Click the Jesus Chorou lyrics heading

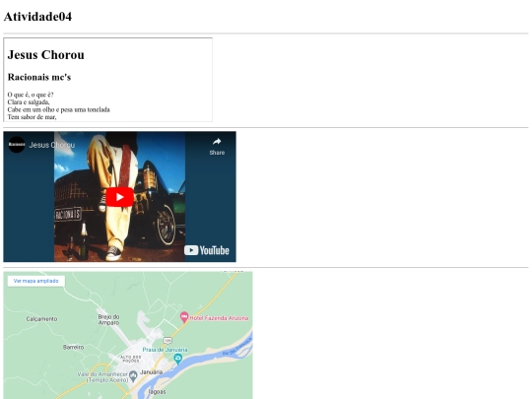point(45,54)
